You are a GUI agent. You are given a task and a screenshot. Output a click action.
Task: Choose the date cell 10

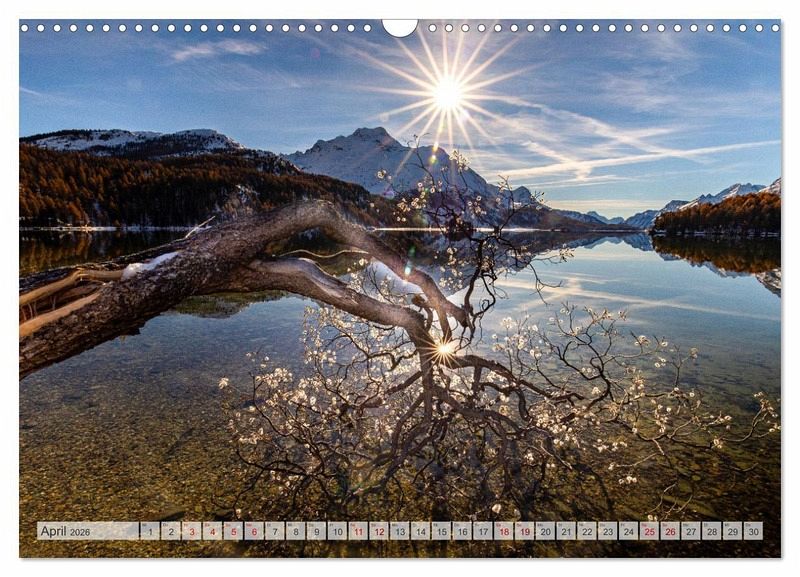pos(337,531)
